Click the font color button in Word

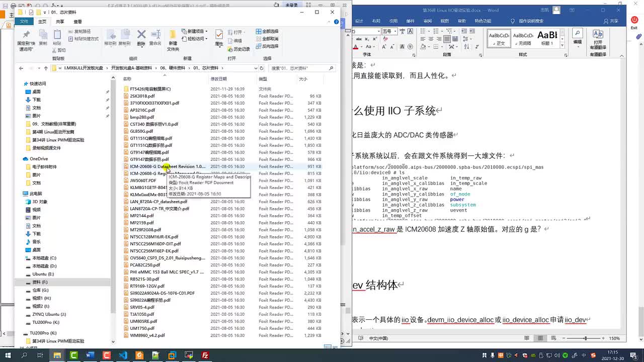click(356, 47)
